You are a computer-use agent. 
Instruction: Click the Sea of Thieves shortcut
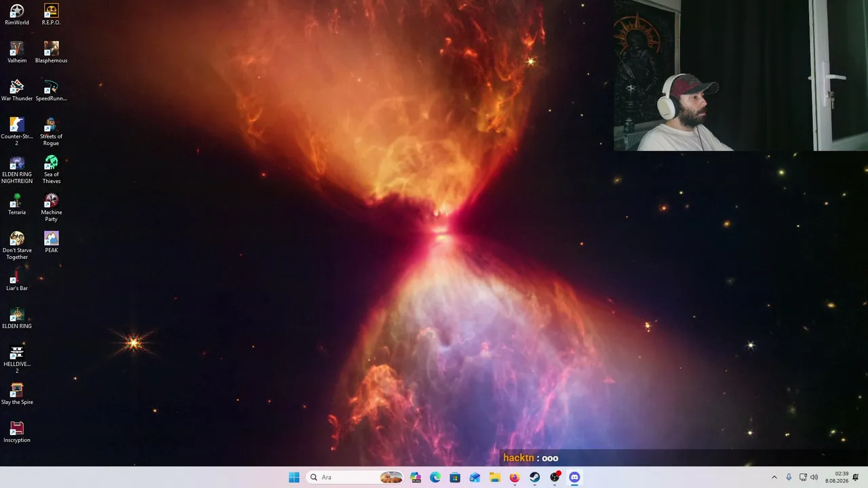pyautogui.click(x=52, y=170)
